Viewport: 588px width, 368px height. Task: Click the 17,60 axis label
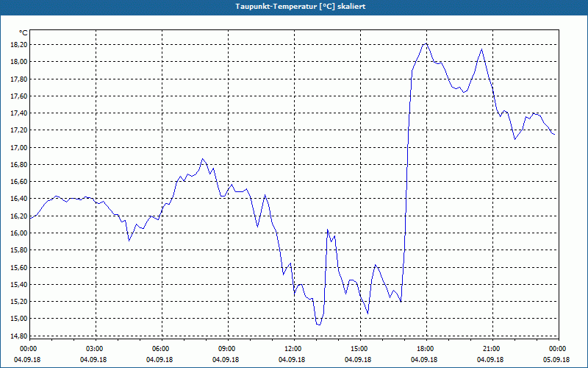click(x=21, y=96)
